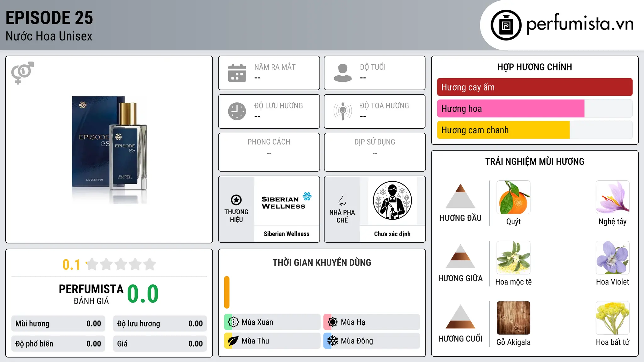Click the Siberian Wellness brand logo
This screenshot has height=362, width=644.
[286, 201]
